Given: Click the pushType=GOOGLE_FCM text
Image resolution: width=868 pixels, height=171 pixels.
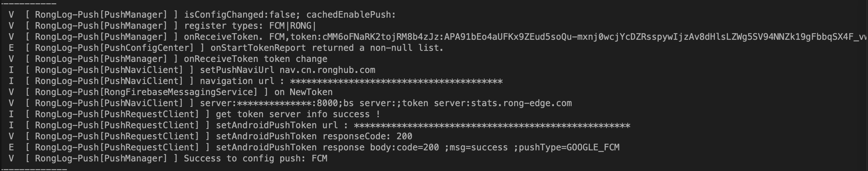Looking at the screenshot, I should (569, 147).
